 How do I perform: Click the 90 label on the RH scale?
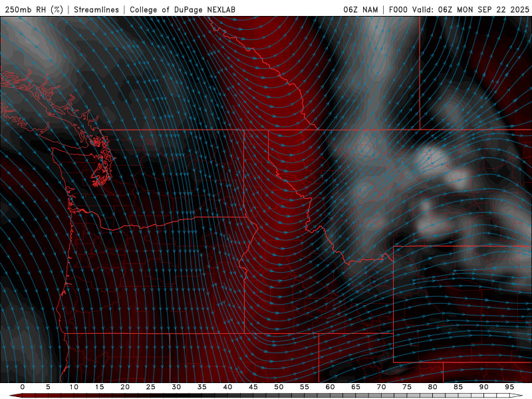point(483,387)
